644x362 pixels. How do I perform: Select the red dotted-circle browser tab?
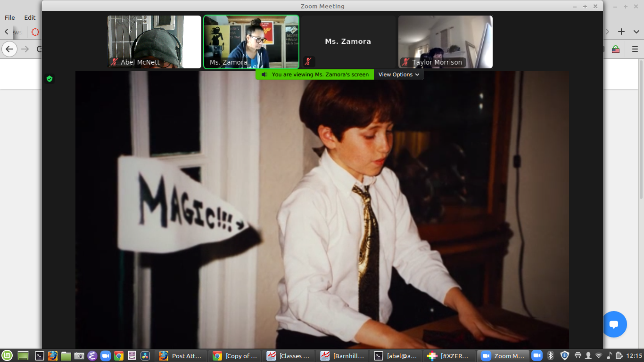click(35, 32)
